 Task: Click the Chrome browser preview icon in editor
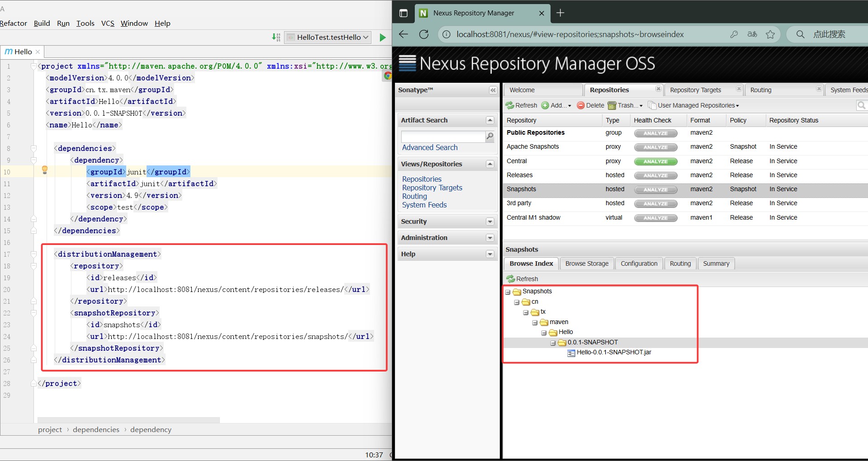(388, 76)
